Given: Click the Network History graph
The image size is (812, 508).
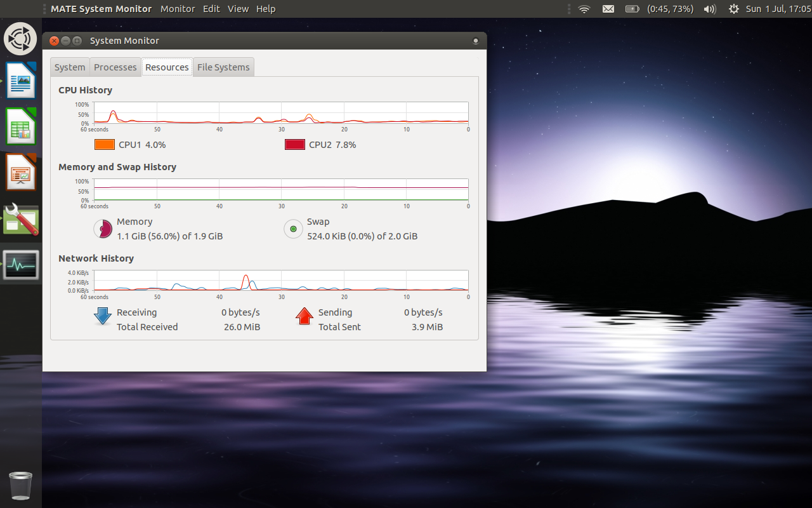Looking at the screenshot, I should pos(281,280).
